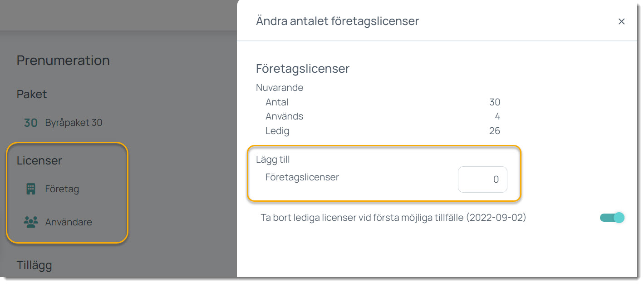This screenshot has width=644, height=284.
Task: Select the Byråpaket 30 package text
Action: click(x=74, y=123)
